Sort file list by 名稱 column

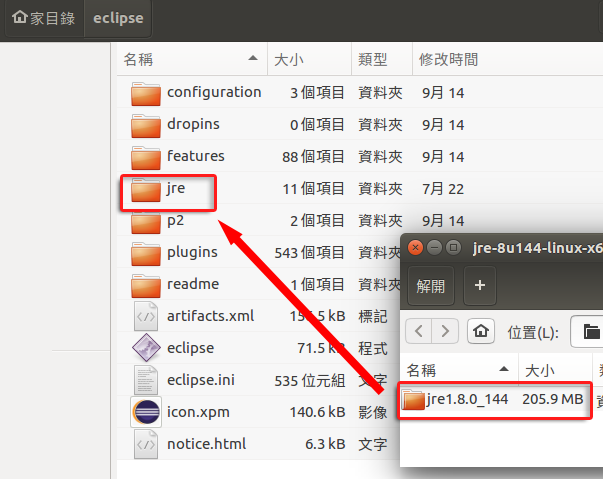tap(192, 59)
